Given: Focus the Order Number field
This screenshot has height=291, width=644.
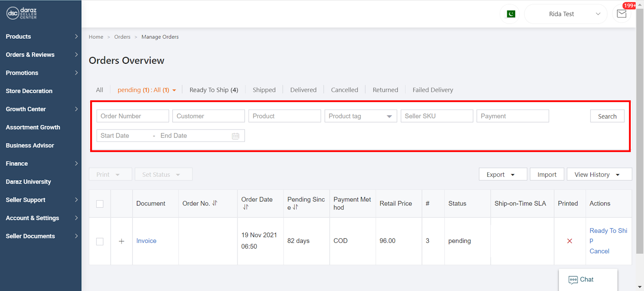Looking at the screenshot, I should click(x=133, y=116).
